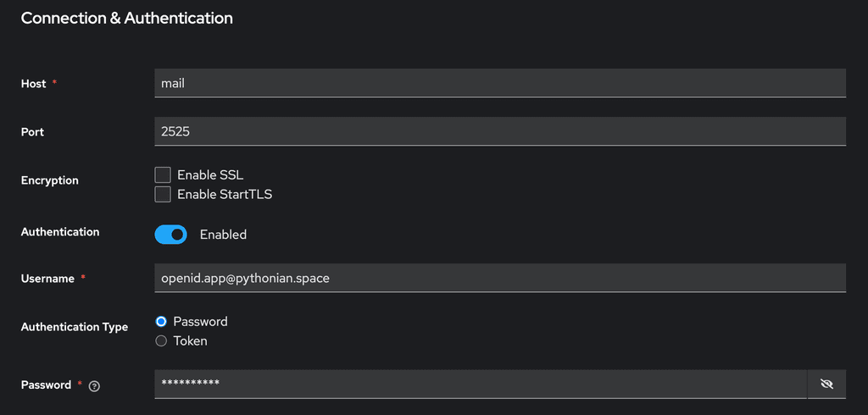The width and height of the screenshot is (868, 415).
Task: Click the Authentication Type label
Action: click(x=75, y=327)
